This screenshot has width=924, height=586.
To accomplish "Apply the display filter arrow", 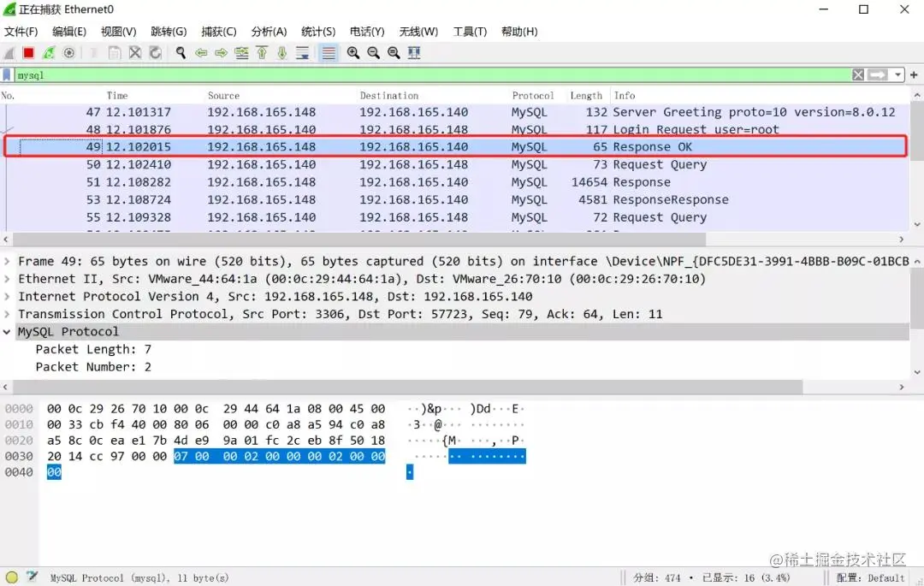I will [878, 74].
